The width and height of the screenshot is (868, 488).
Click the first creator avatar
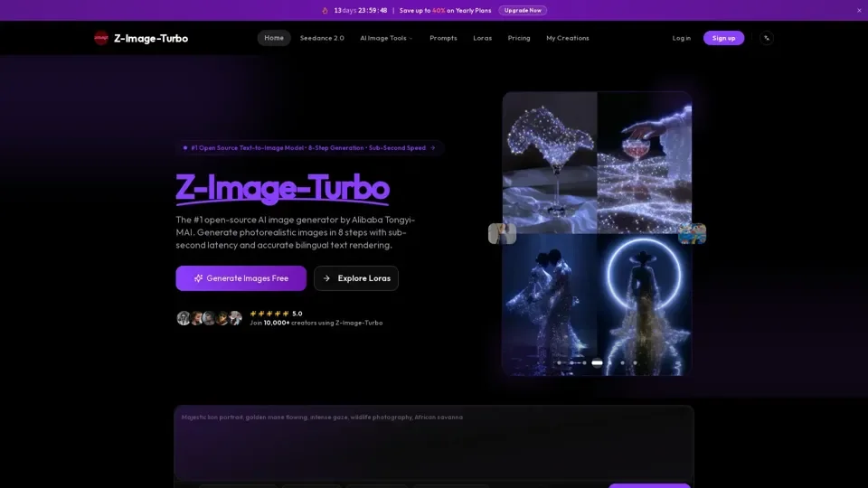(x=184, y=318)
